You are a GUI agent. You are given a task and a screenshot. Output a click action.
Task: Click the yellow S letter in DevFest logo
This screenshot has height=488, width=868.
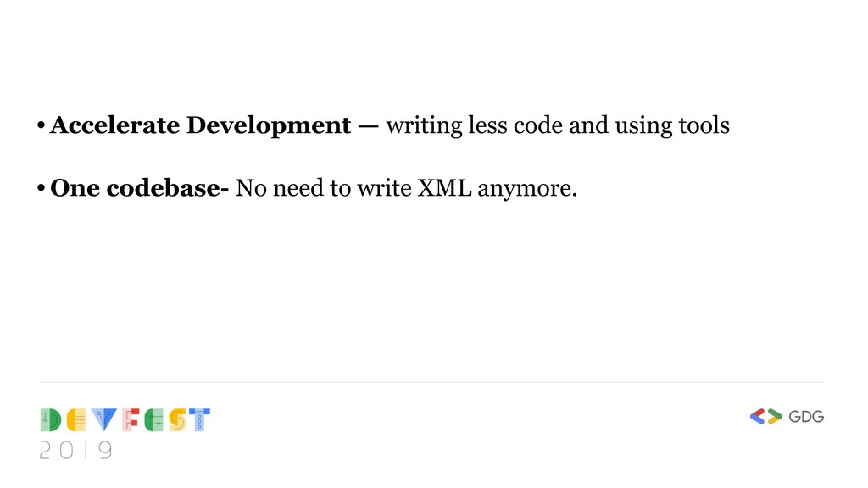pos(178,420)
